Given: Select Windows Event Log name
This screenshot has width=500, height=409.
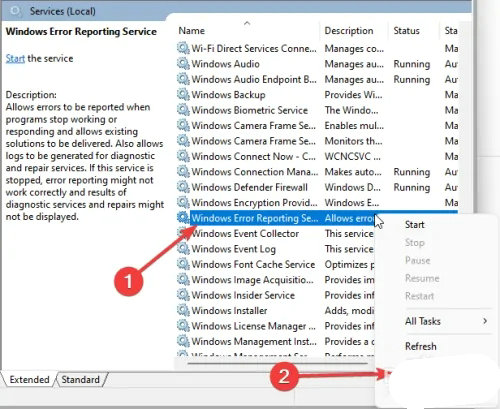Looking at the screenshot, I should (233, 249).
